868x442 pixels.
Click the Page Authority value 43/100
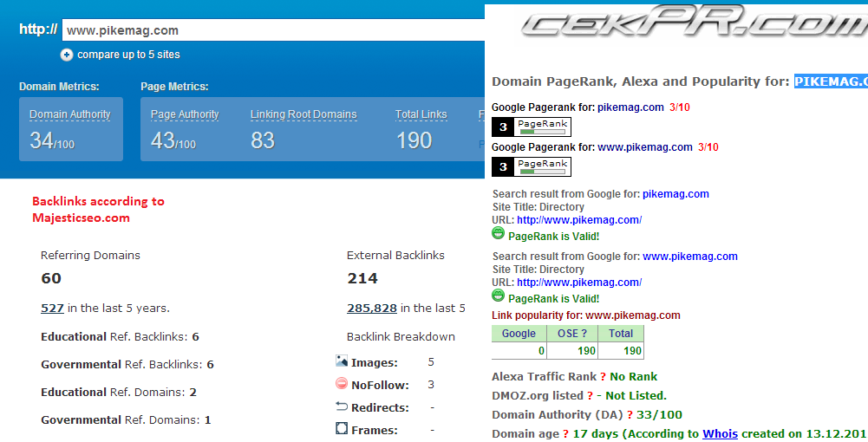[173, 140]
